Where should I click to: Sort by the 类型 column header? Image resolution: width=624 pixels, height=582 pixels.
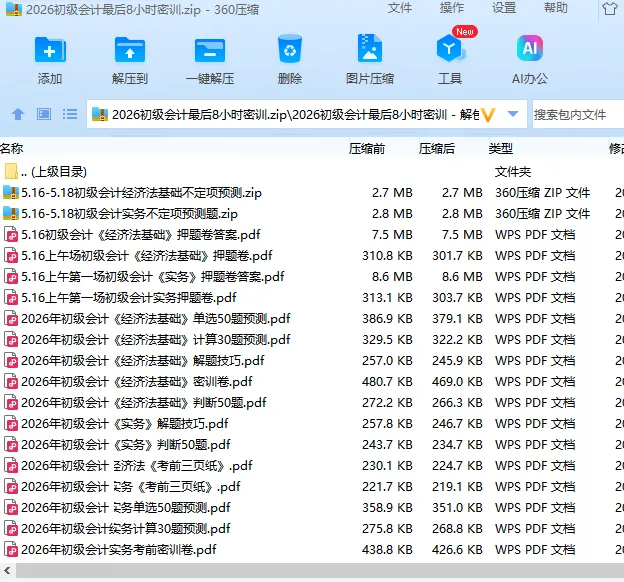point(501,148)
